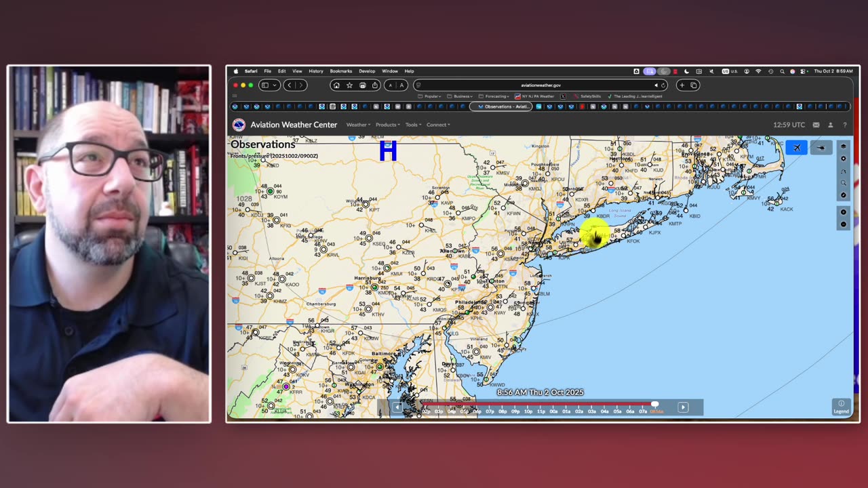868x488 pixels.
Task: Print the page with printer icon
Action: pyautogui.click(x=362, y=85)
